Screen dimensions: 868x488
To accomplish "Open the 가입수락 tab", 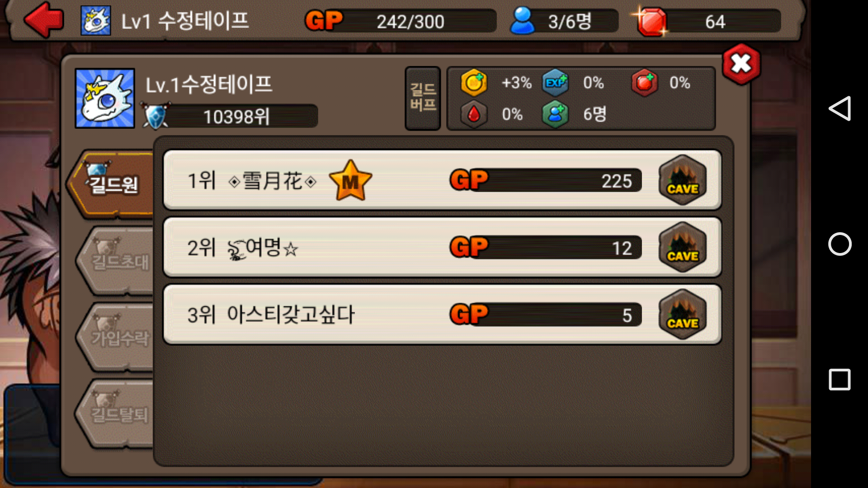I will (x=115, y=338).
